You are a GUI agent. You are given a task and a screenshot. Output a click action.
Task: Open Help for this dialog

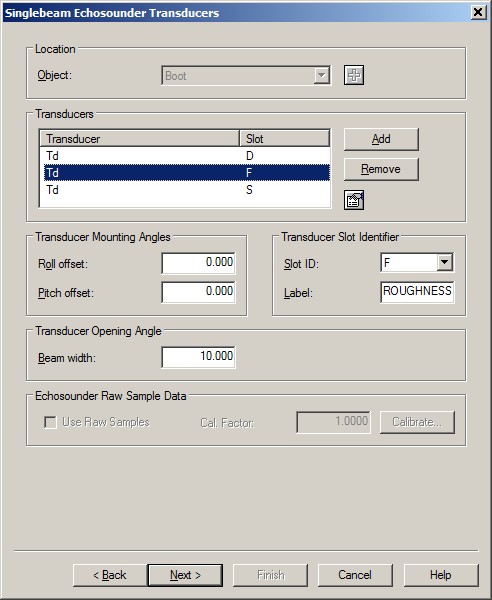coord(441,575)
